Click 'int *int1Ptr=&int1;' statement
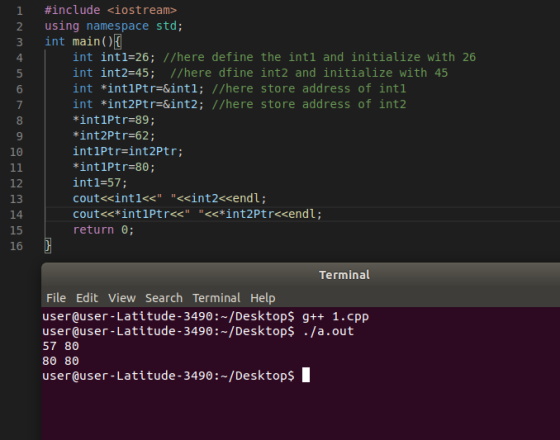The height and width of the screenshot is (440, 560). click(x=138, y=89)
